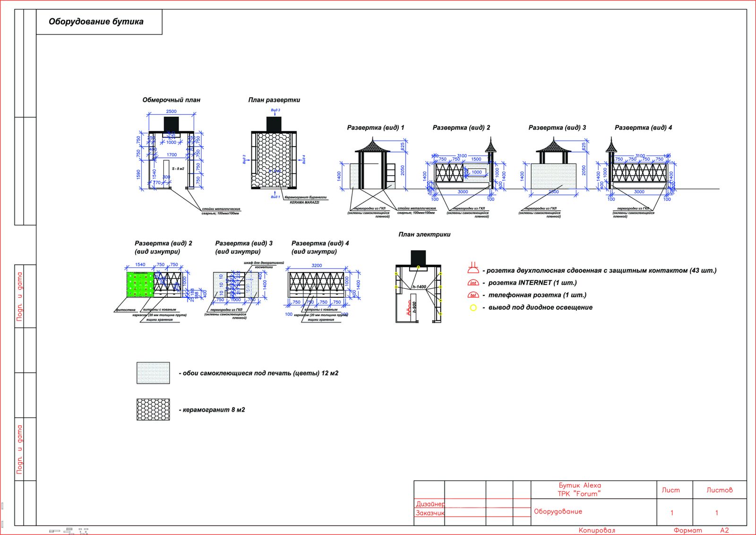Select the Обмерочный план floor plan drawing
Viewport: 756px width, 535px height.
(171, 153)
